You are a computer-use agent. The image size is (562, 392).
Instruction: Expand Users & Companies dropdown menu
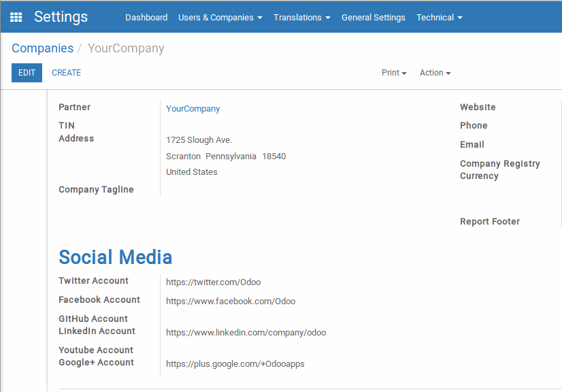pyautogui.click(x=220, y=18)
